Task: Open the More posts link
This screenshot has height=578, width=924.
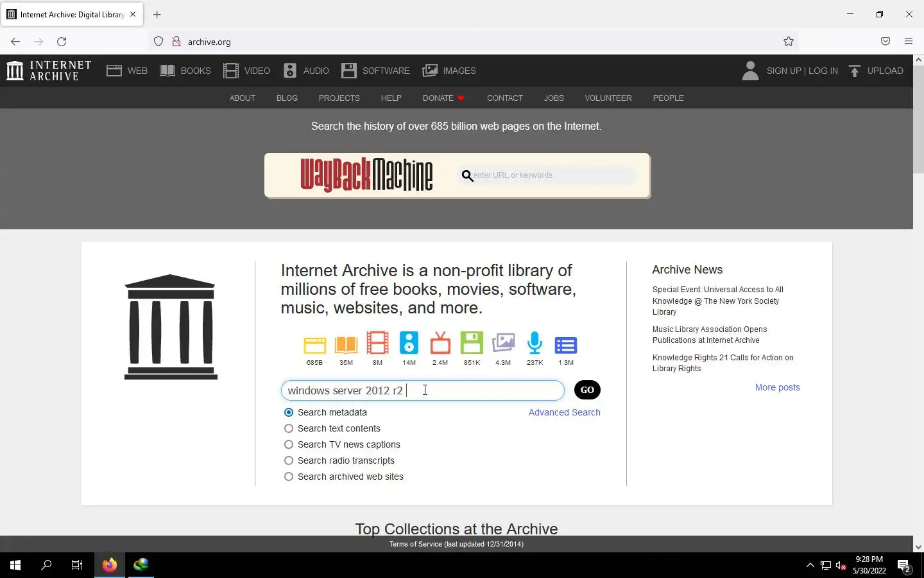Action: (778, 387)
